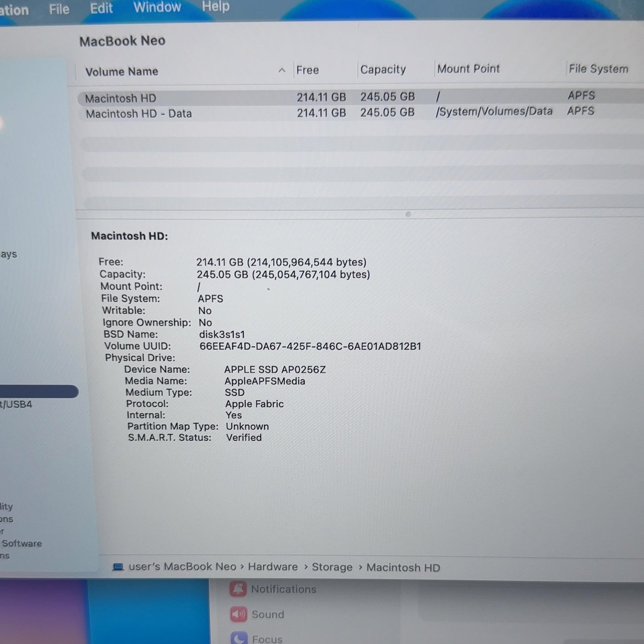This screenshot has width=644, height=644.
Task: Open the Help menu
Action: (x=216, y=6)
